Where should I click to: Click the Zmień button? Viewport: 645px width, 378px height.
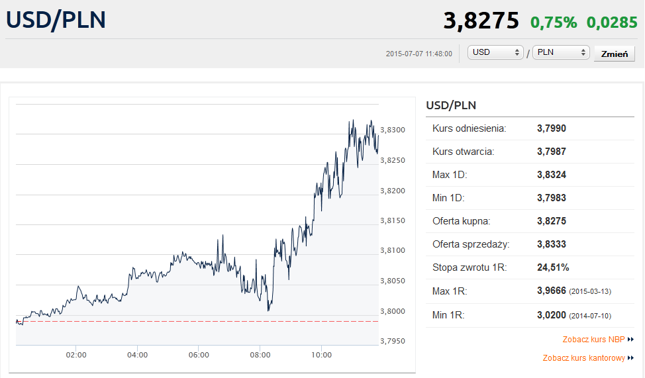[614, 54]
